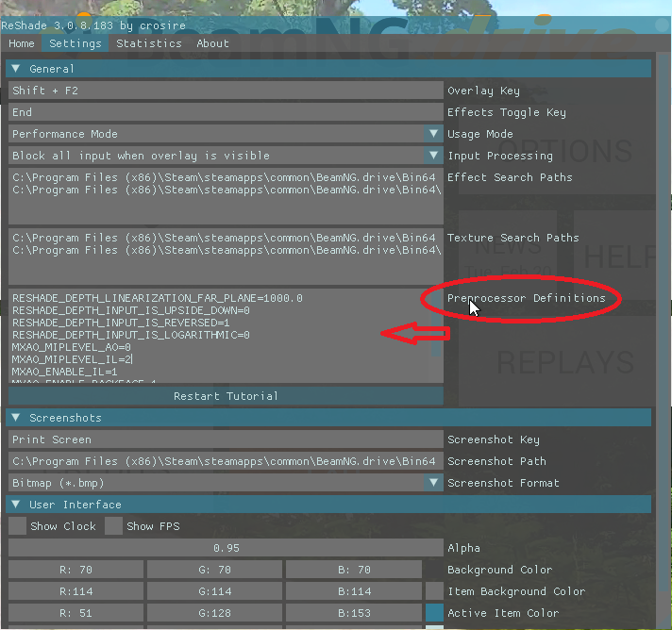Click the Effects Toggle Key field showing End
This screenshot has width=672, height=630.
pos(226,112)
